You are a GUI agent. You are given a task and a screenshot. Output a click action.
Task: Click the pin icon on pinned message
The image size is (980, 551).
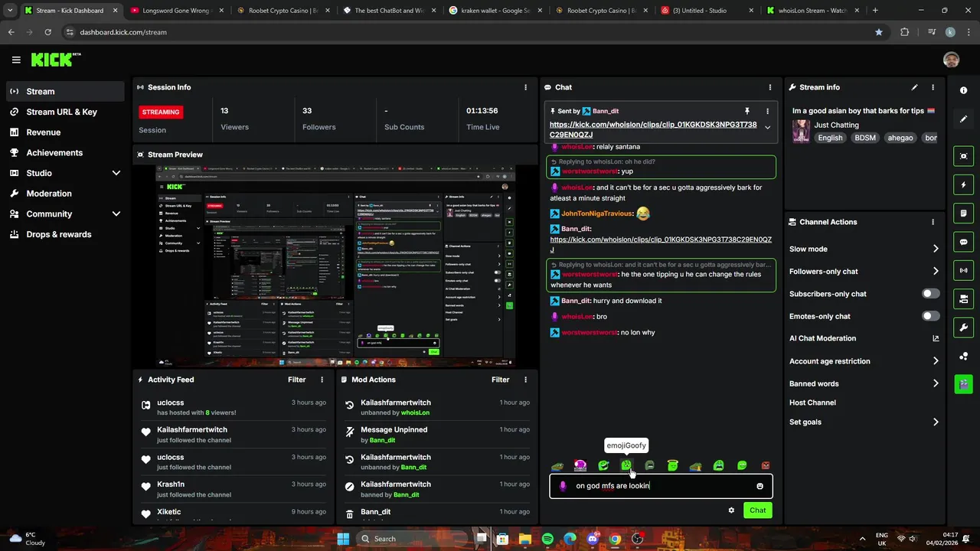coord(747,111)
